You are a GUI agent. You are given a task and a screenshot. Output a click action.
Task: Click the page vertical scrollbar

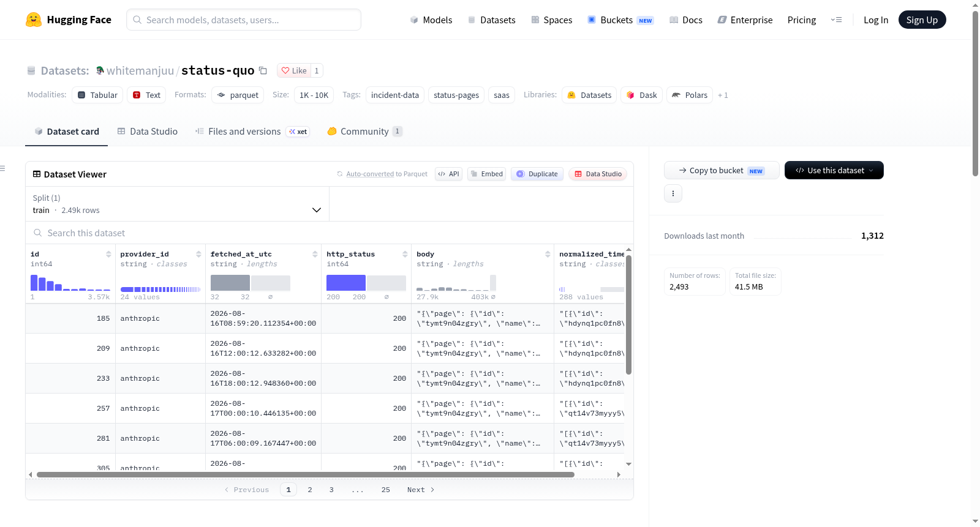976,94
